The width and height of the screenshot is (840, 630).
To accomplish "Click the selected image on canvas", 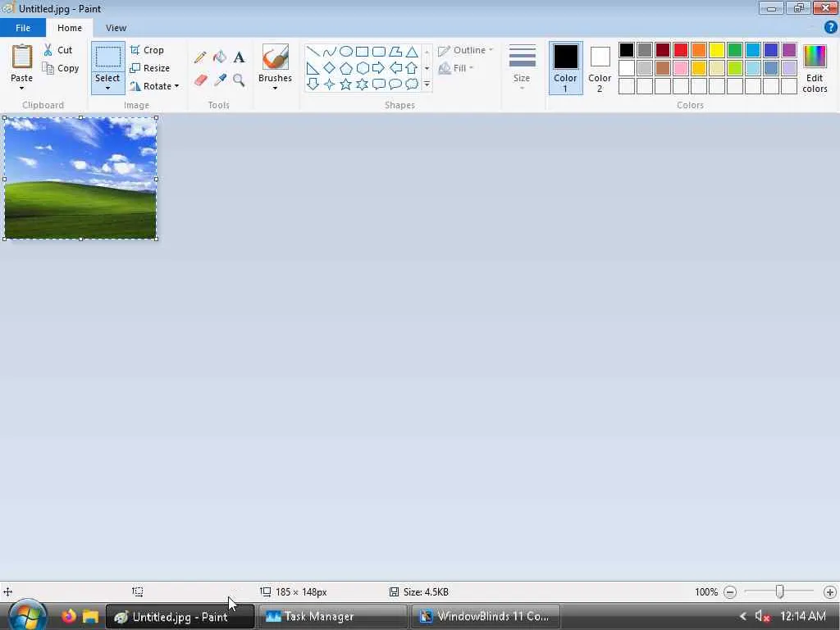I will click(x=80, y=178).
